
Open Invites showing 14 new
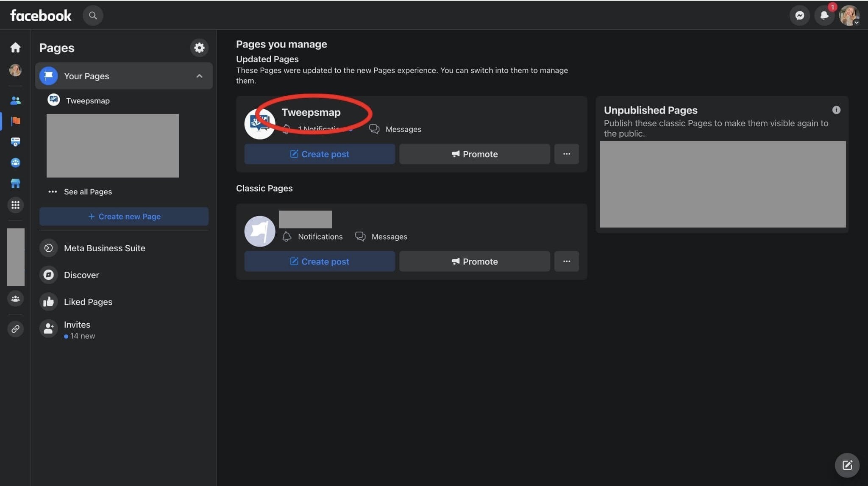click(x=77, y=329)
